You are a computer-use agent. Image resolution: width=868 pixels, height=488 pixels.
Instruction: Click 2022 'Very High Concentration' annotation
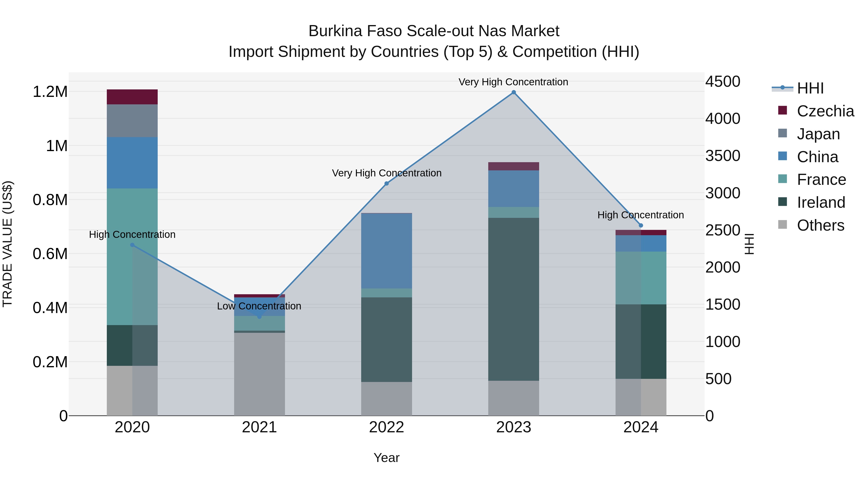click(387, 173)
